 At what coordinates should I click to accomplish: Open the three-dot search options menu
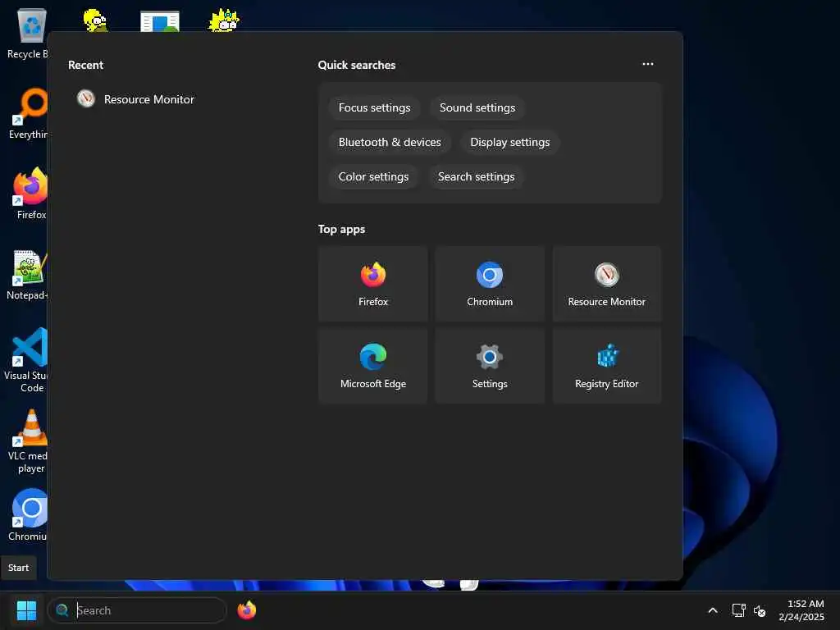648,64
